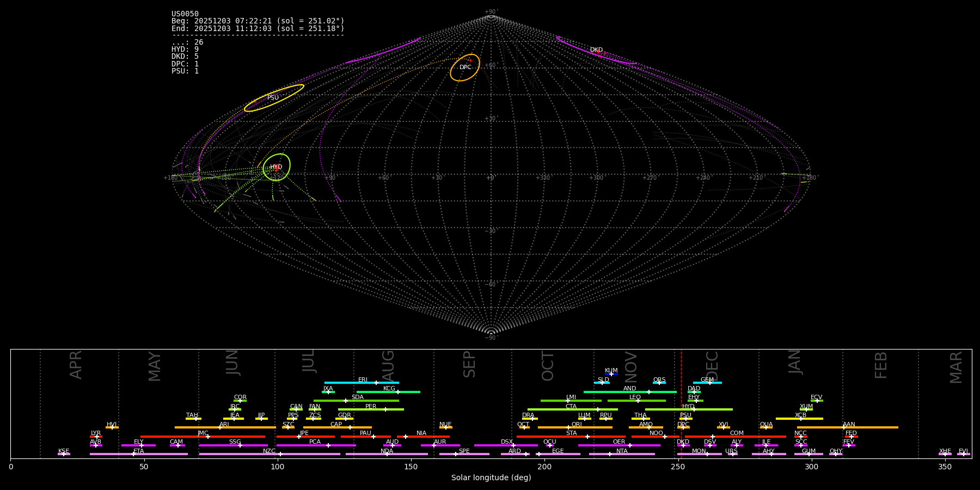Click the LYR shower peak marker

tap(97, 437)
